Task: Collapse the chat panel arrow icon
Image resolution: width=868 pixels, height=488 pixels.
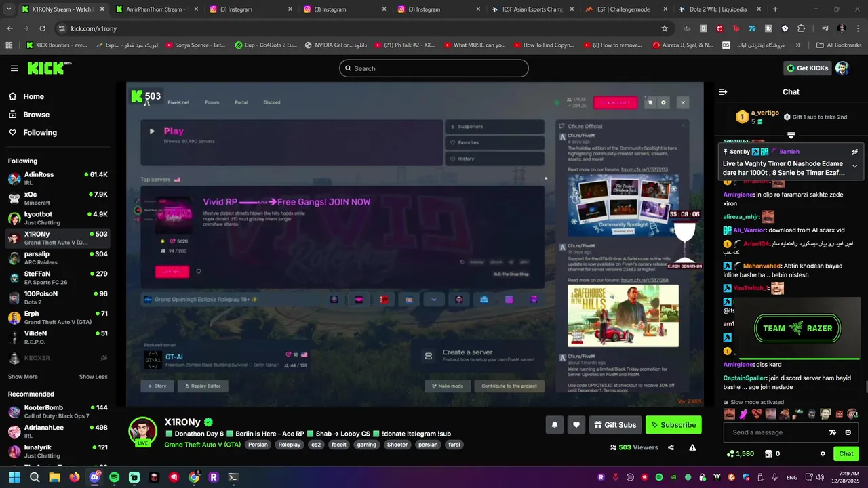Action: 723,91
